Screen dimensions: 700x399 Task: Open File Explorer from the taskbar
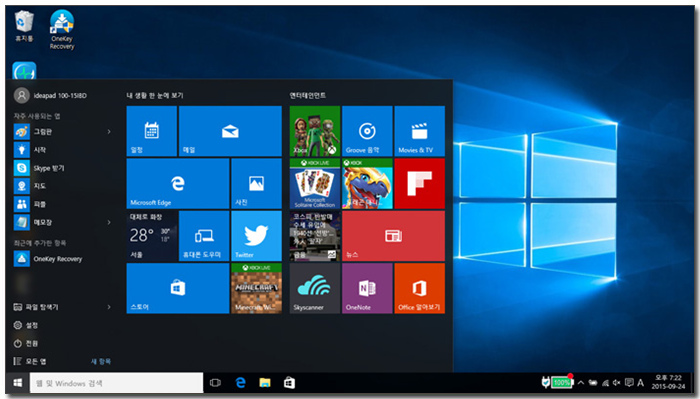pos(265,383)
